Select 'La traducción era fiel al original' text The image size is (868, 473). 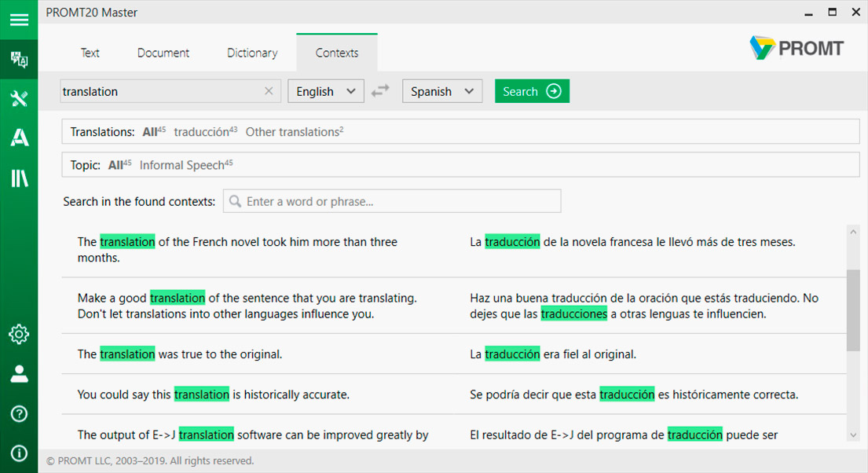553,354
